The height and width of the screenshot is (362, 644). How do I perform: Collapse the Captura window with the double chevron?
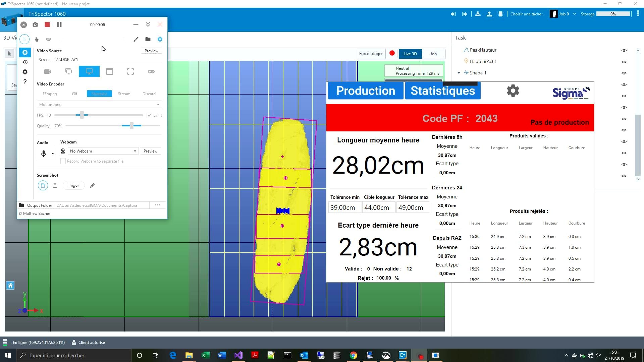[x=148, y=24]
